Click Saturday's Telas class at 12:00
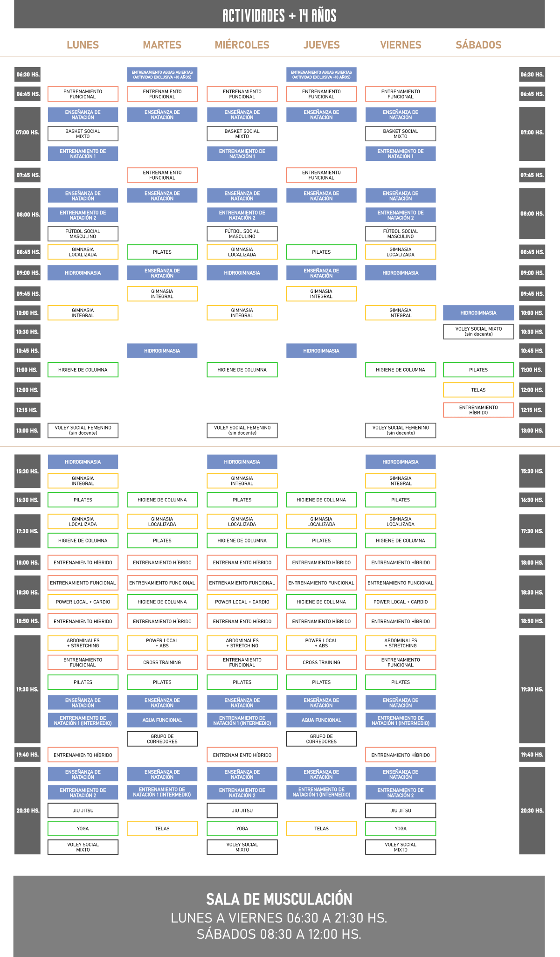This screenshot has height=957, width=560. coord(478,390)
